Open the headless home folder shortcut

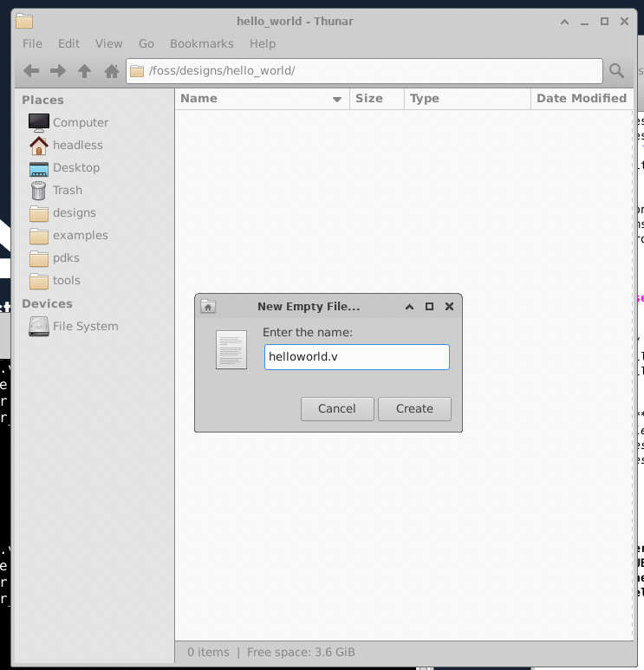77,145
